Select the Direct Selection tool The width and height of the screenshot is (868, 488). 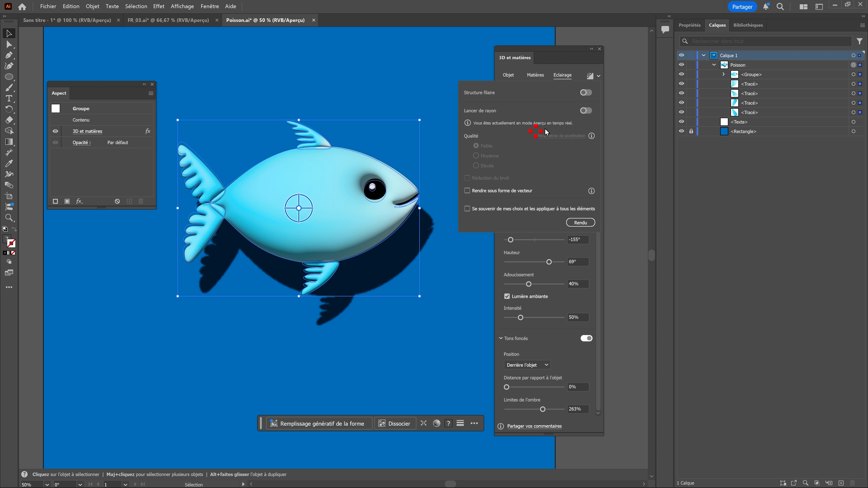[9, 45]
